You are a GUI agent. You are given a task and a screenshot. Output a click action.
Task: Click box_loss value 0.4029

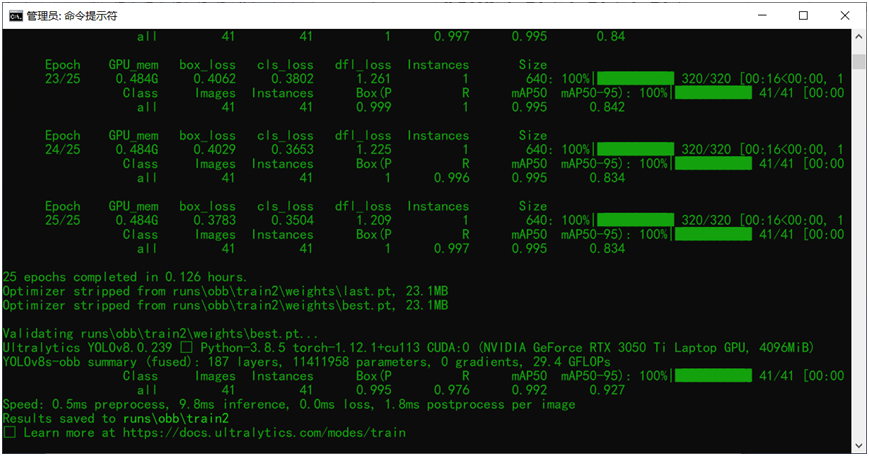(x=214, y=150)
